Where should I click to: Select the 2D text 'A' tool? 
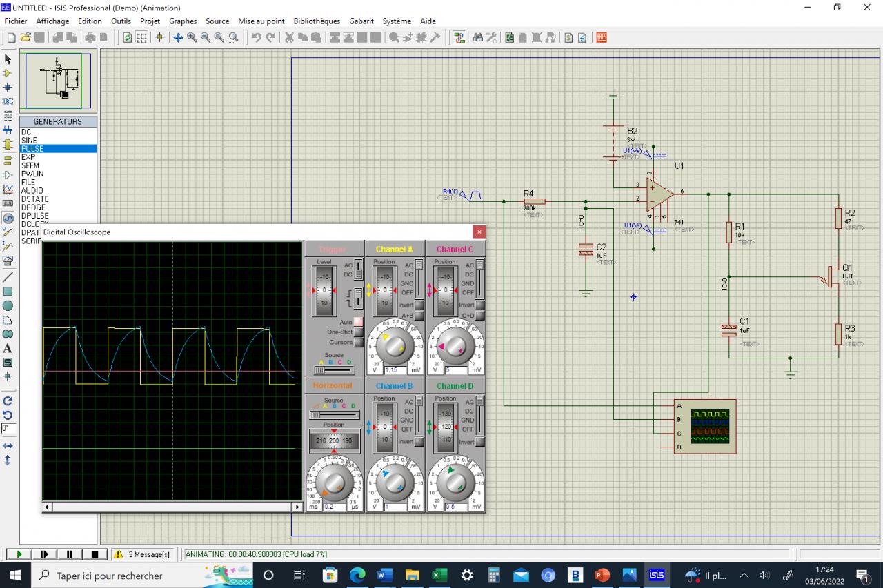point(8,348)
